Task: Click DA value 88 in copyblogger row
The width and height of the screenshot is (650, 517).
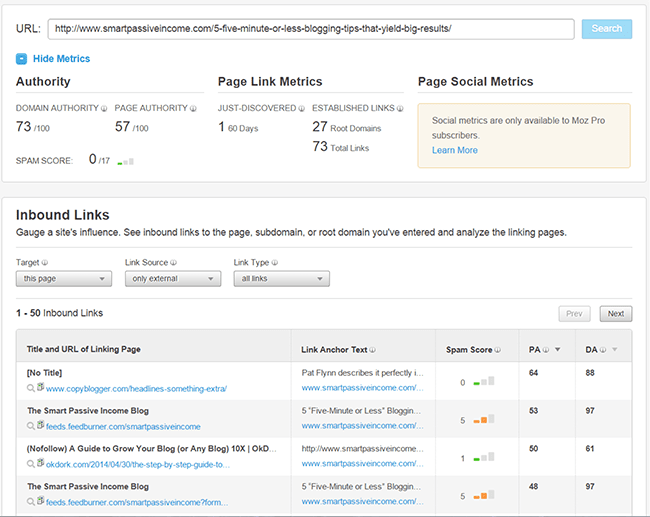Action: tap(590, 373)
